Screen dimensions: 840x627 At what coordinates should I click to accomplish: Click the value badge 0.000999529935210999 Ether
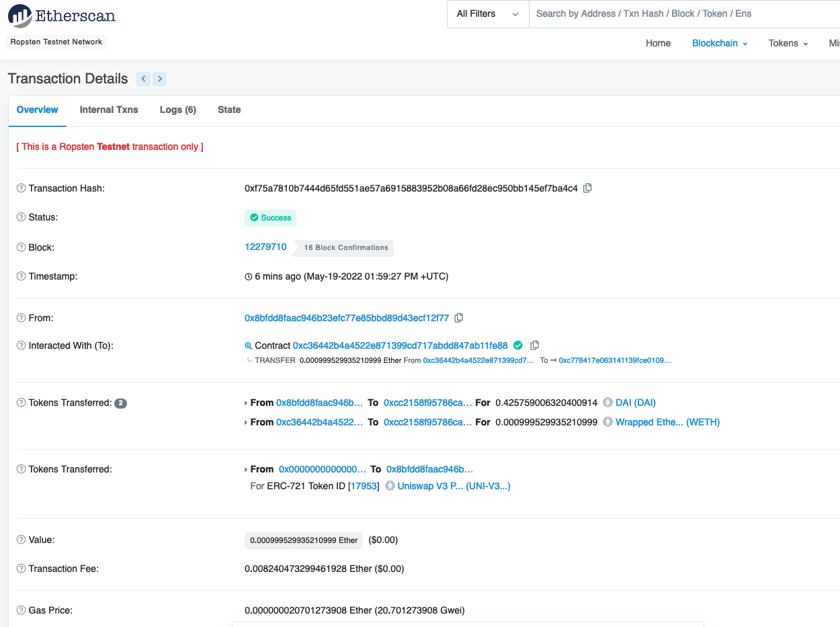click(304, 540)
